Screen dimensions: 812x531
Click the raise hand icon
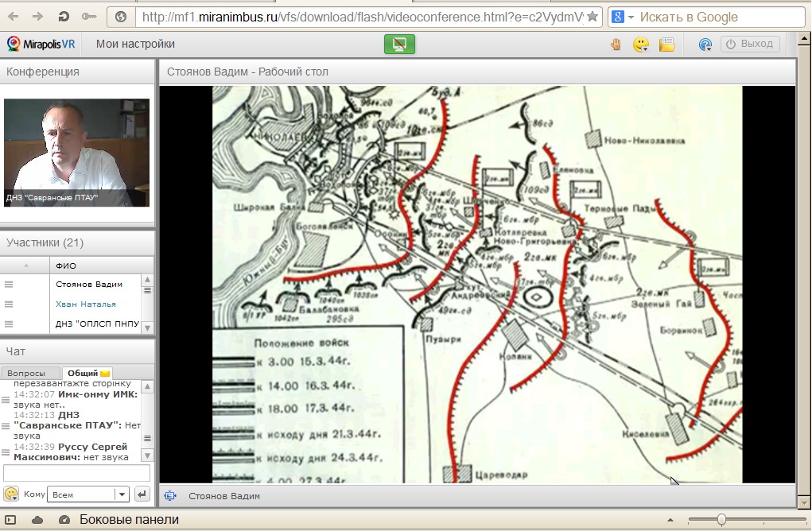tap(615, 45)
